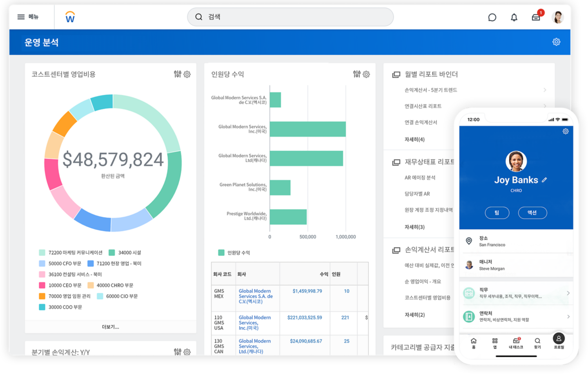Click the 회사 코드 column header
This screenshot has width=588, height=379.
click(222, 274)
